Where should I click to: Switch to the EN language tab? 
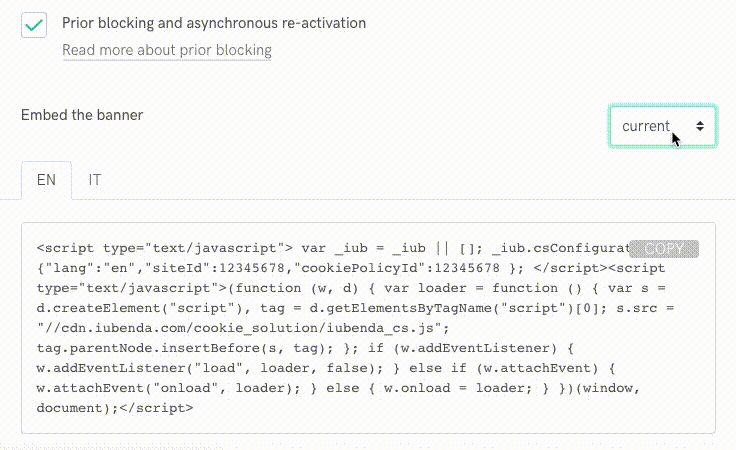[x=46, y=180]
